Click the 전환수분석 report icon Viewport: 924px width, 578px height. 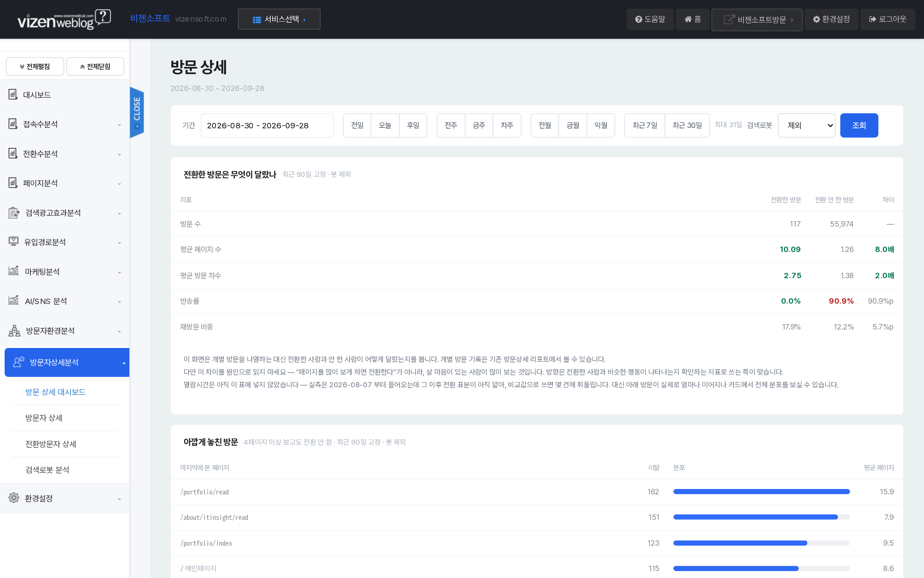pos(13,153)
